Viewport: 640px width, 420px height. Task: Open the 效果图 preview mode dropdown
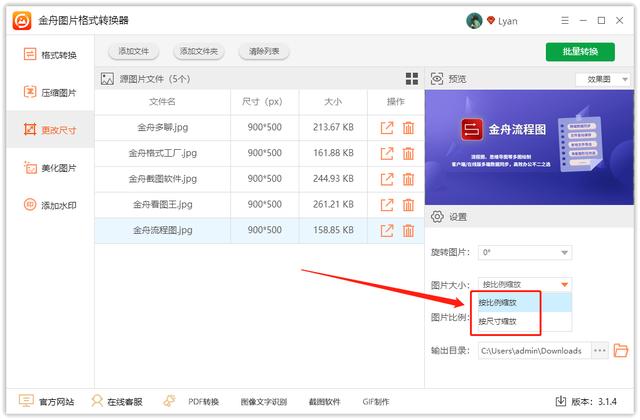point(603,79)
